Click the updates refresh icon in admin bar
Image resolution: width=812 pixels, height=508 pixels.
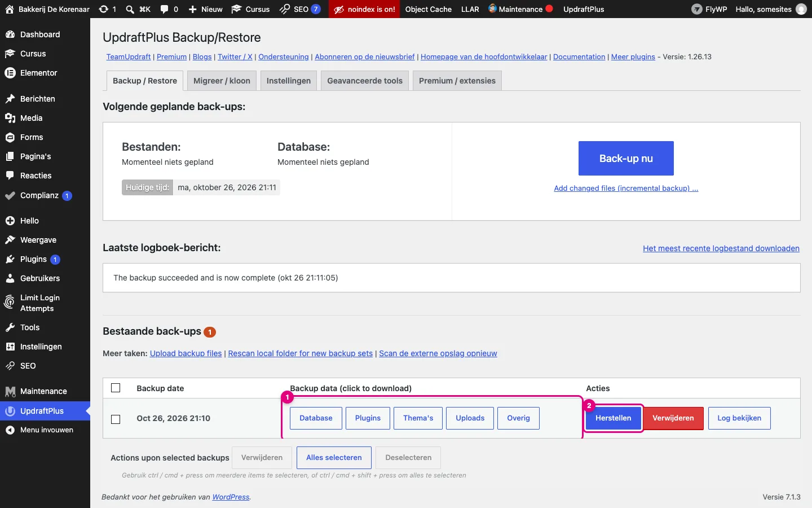tap(103, 9)
